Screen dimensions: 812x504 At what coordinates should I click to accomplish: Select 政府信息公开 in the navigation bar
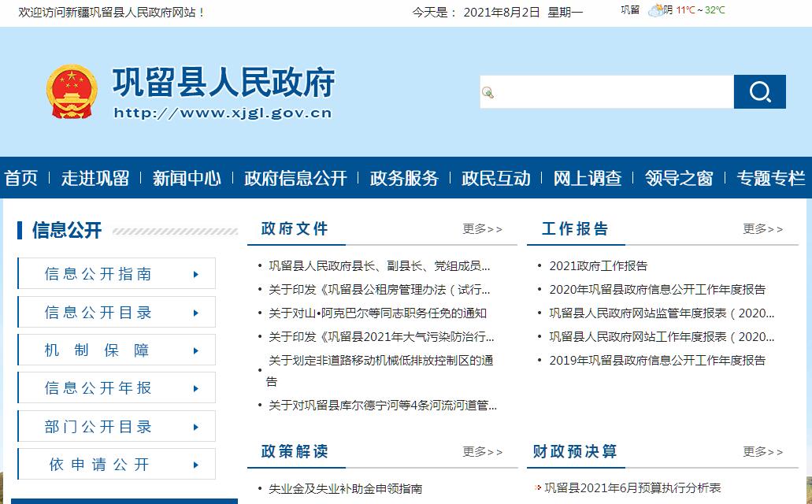click(295, 178)
